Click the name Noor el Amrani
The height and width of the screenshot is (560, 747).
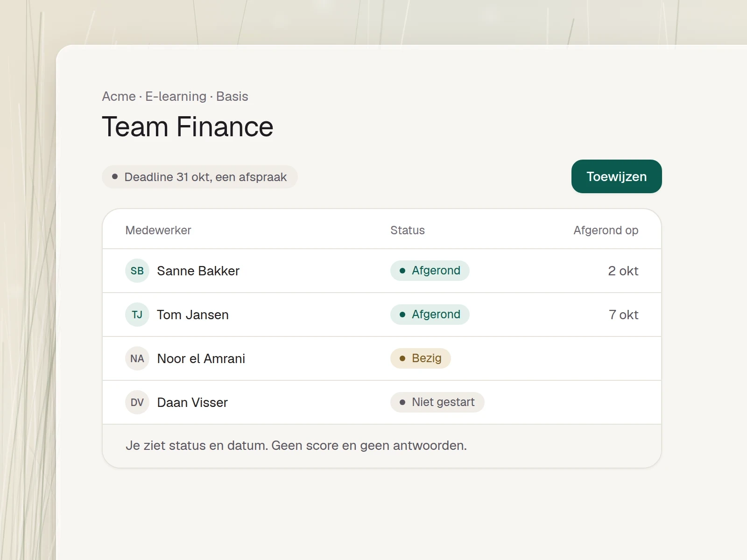[x=201, y=358]
